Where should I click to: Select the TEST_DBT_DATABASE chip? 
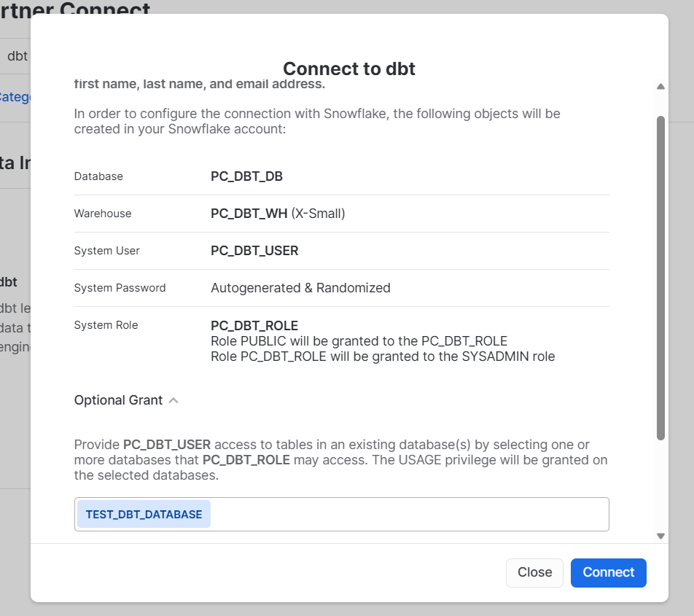pos(144,514)
